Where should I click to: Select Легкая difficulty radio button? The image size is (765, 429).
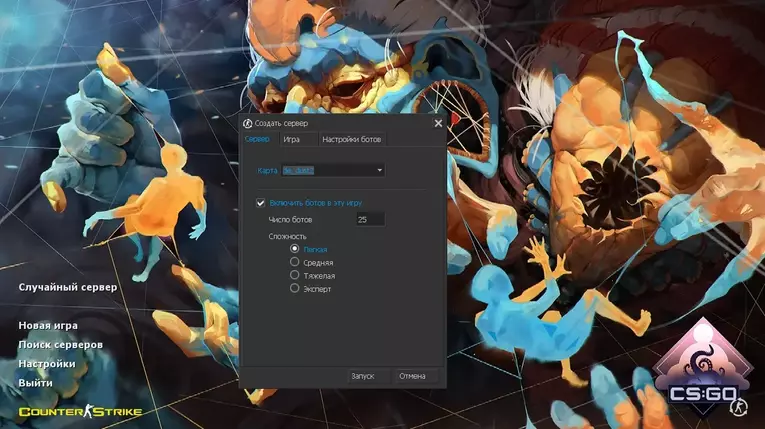294,249
